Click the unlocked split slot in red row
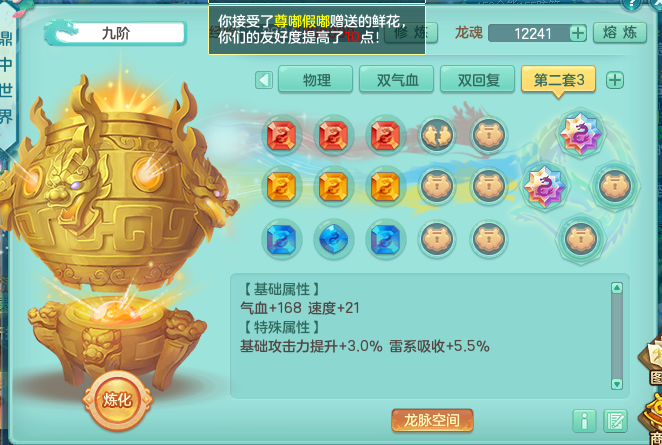The width and height of the screenshot is (662, 445). [437, 136]
